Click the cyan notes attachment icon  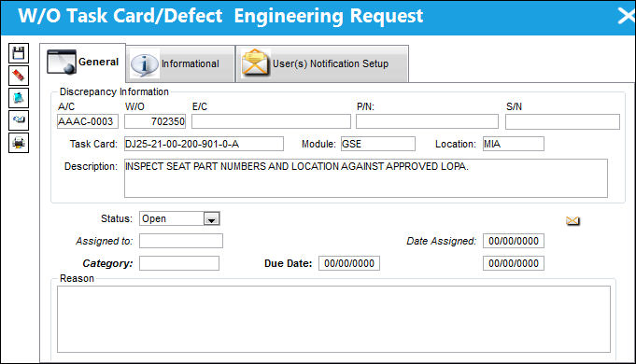pyautogui.click(x=19, y=98)
